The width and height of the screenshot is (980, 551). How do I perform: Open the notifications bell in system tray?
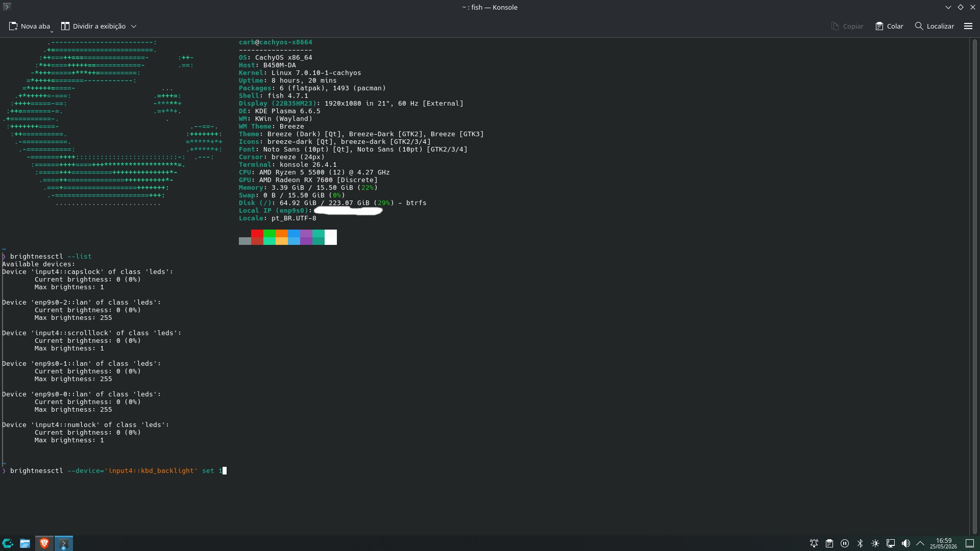click(x=814, y=543)
